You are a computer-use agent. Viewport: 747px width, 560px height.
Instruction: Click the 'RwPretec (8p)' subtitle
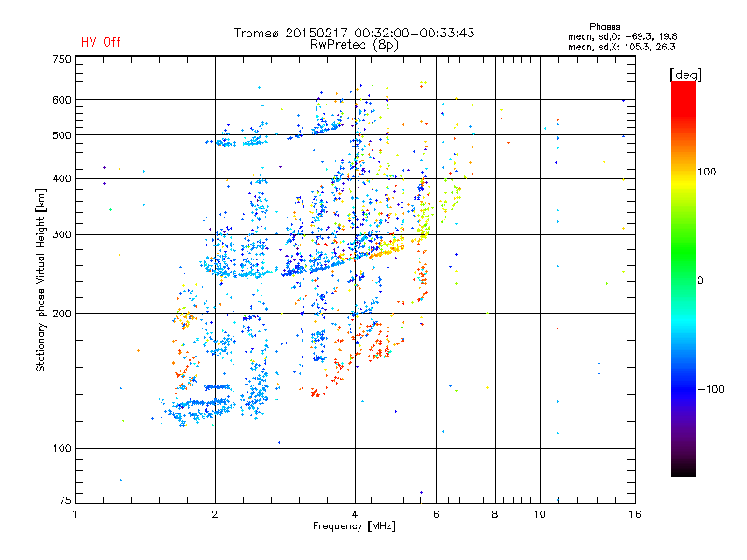coord(354,45)
